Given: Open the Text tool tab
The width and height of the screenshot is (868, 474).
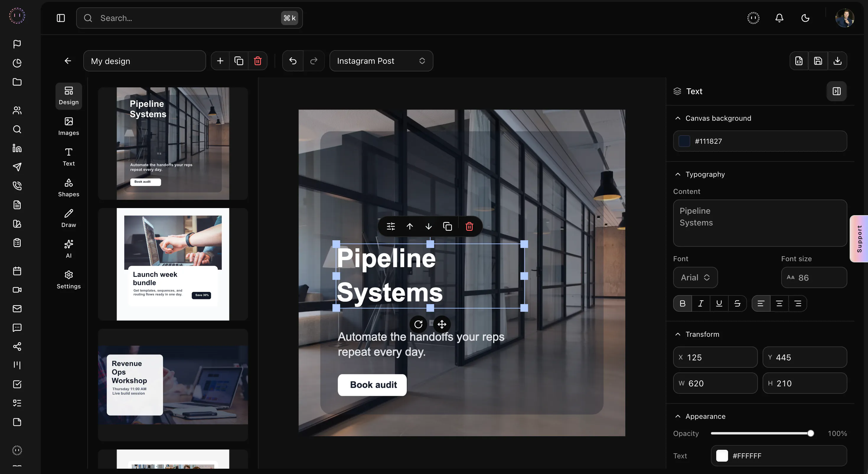Looking at the screenshot, I should pyautogui.click(x=69, y=157).
